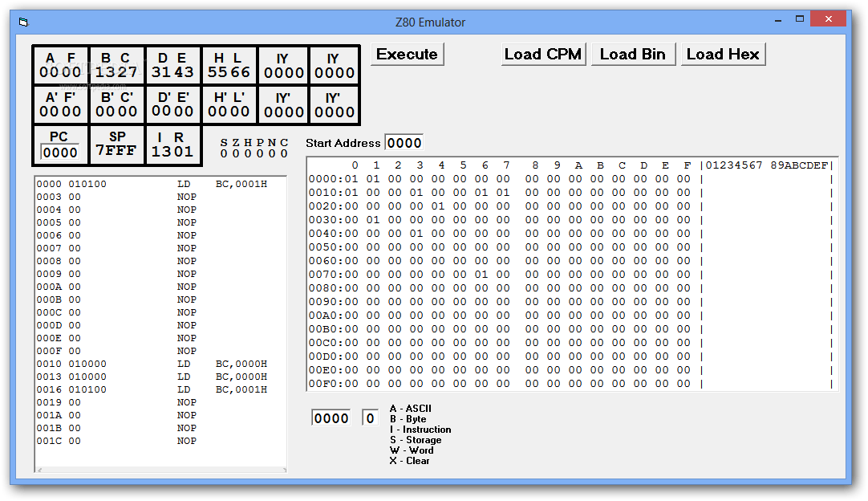Click the W - Word legend entry

pos(412,450)
